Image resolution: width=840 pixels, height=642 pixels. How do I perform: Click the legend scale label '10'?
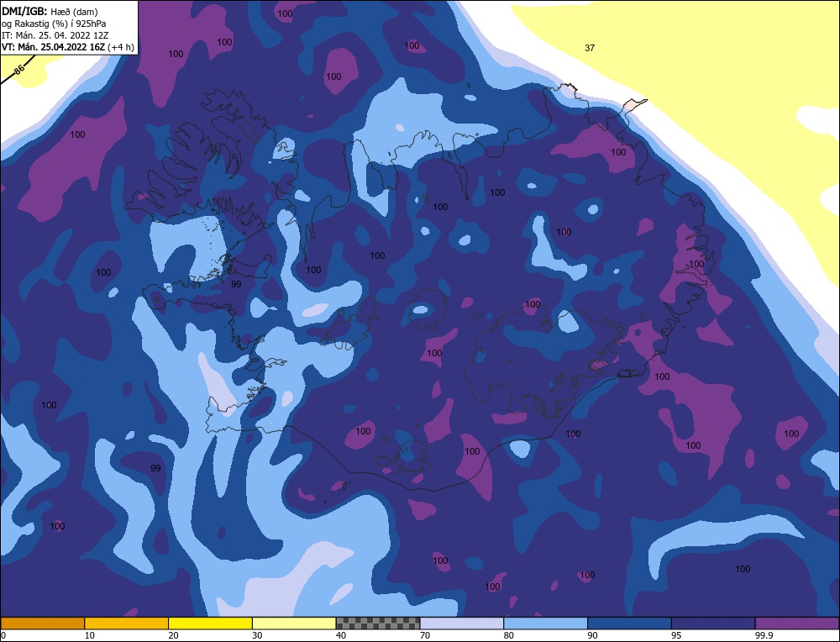[x=89, y=636]
